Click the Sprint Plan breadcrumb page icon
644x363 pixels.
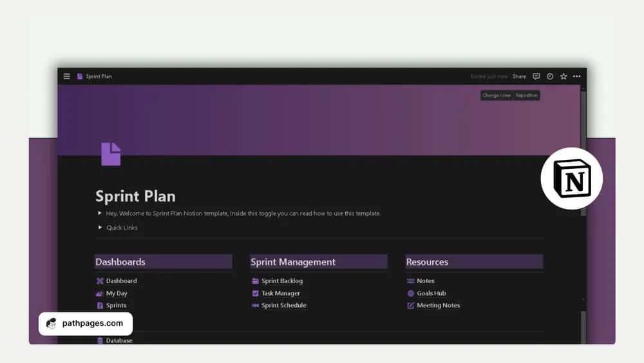click(x=80, y=77)
